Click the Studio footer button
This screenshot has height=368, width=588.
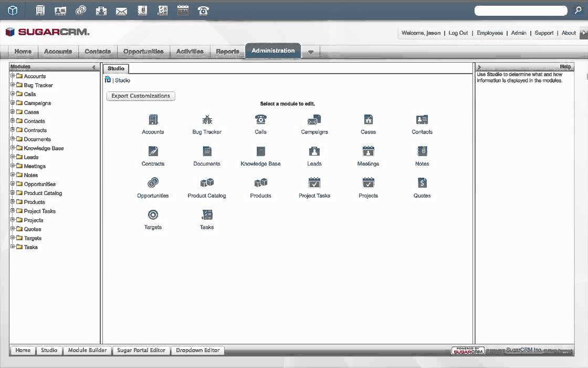49,350
